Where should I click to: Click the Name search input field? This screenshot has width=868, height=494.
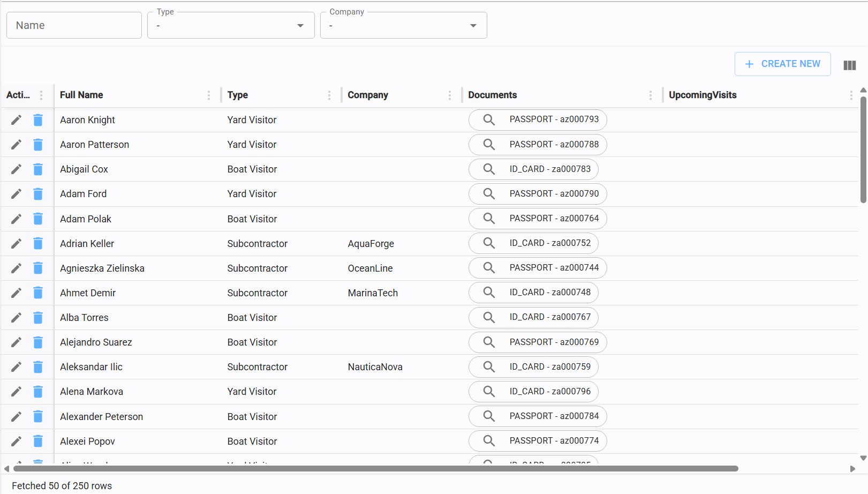point(74,26)
